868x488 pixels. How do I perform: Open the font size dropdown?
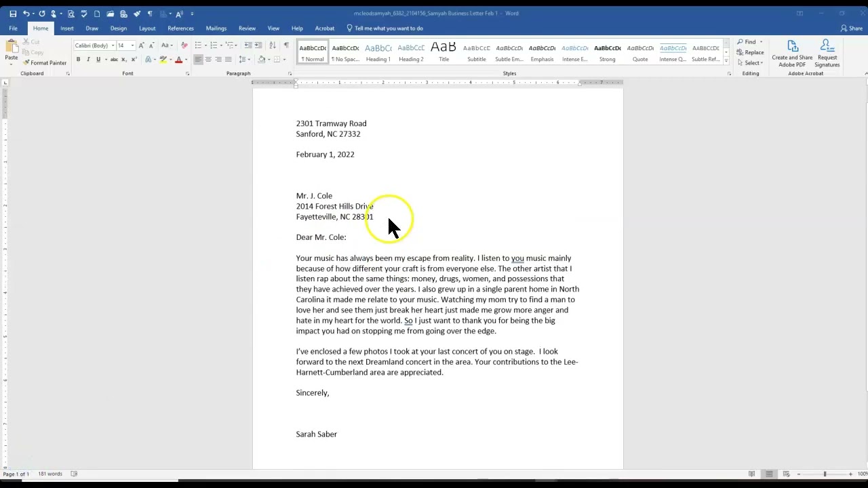[132, 45]
